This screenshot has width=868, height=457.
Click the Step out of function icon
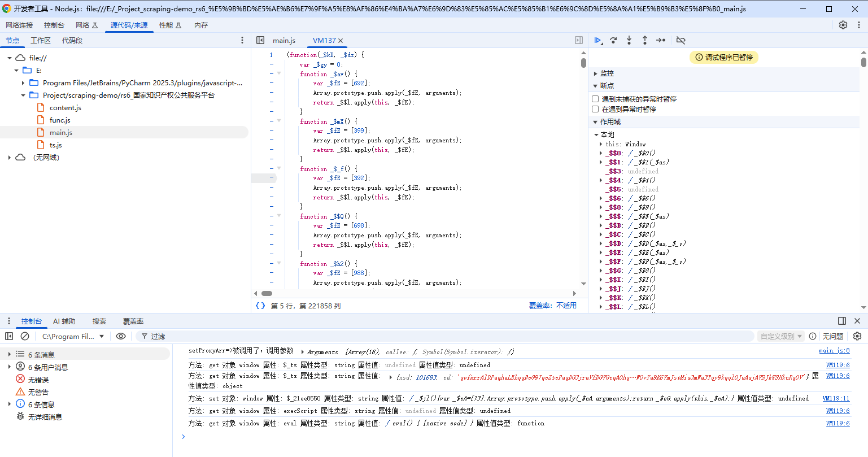click(645, 40)
